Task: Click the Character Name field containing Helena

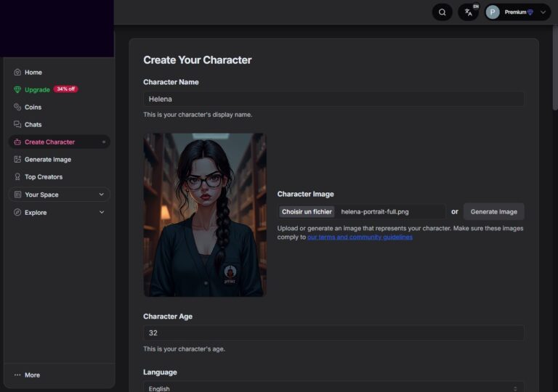Action: pyautogui.click(x=333, y=99)
